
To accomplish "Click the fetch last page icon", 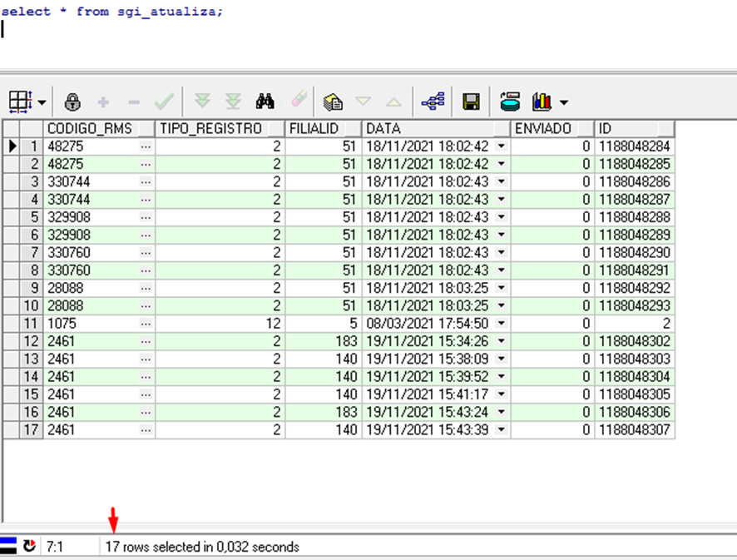I will tap(233, 101).
